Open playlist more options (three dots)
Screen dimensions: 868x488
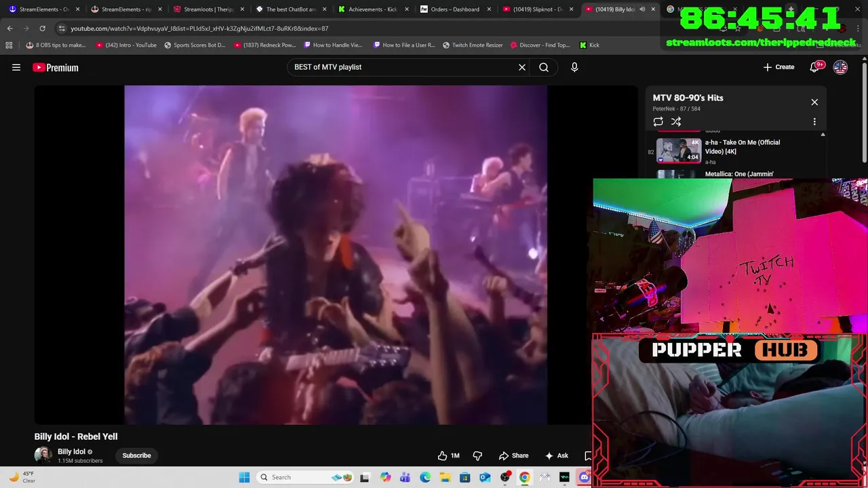[814, 121]
